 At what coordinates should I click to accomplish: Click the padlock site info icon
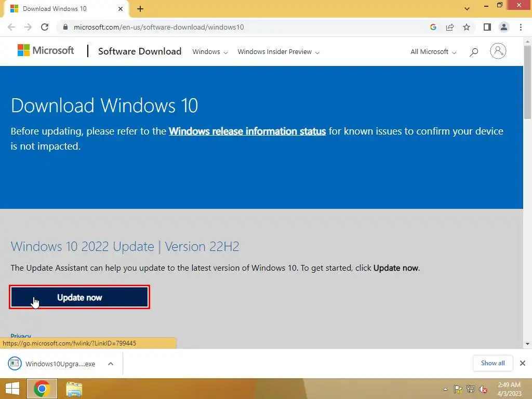[x=65, y=27]
